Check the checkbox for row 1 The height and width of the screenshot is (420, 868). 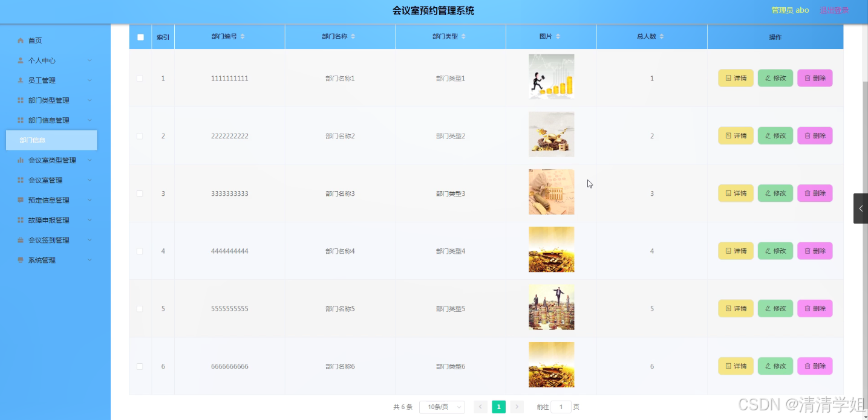(x=140, y=78)
